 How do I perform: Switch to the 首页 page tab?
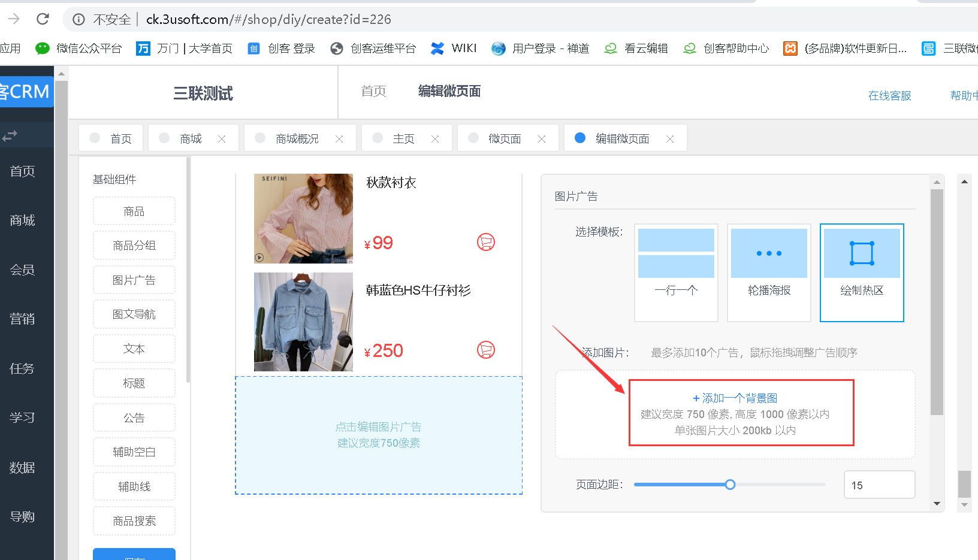pyautogui.click(x=111, y=138)
